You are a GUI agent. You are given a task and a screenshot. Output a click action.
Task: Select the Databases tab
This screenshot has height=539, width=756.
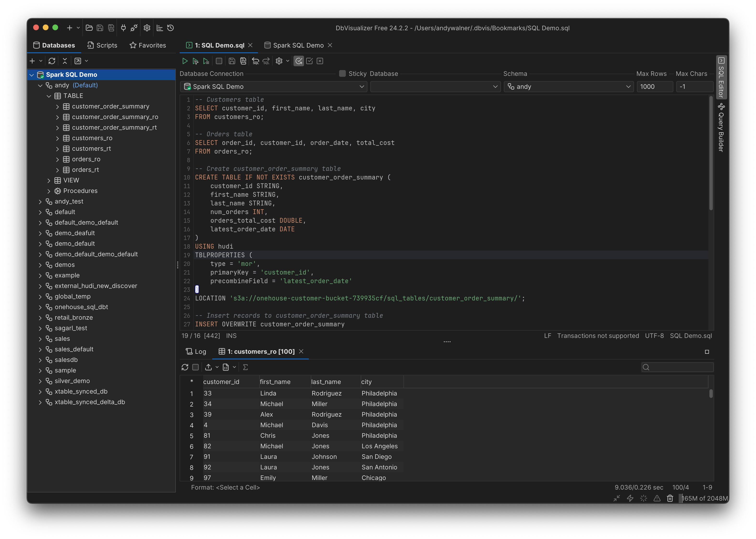click(54, 45)
